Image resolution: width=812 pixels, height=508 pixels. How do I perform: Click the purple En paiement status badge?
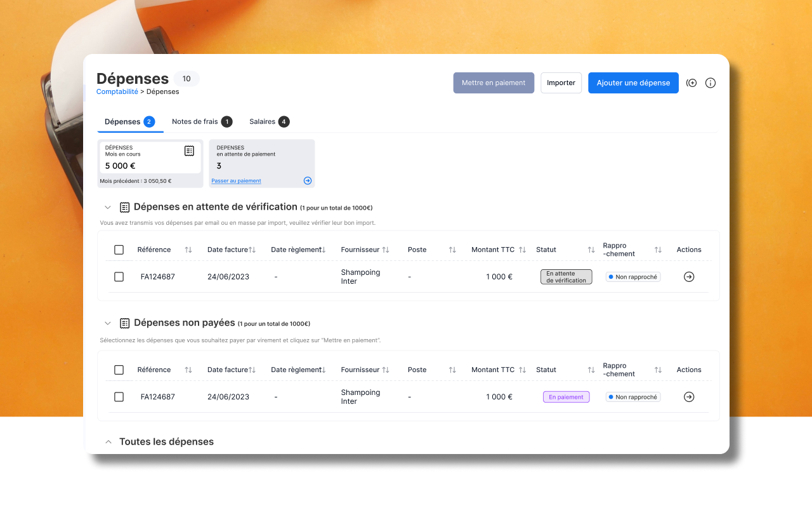566,397
